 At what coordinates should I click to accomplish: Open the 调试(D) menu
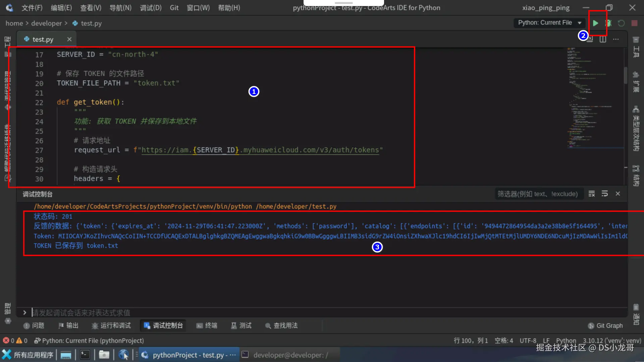(x=150, y=7)
